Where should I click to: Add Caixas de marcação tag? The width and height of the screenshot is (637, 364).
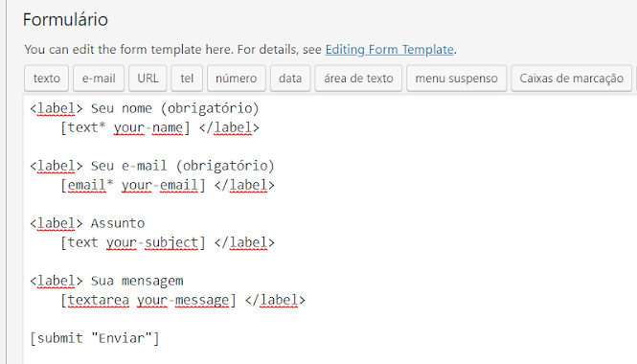pos(571,78)
